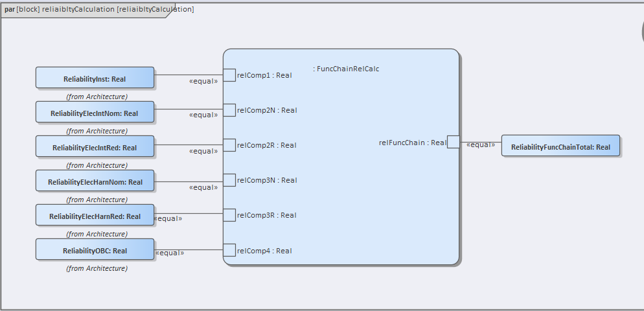The height and width of the screenshot is (311, 644).
Task: Click '(from Architecture)' under ReliabilityInst
Action: [x=97, y=97]
